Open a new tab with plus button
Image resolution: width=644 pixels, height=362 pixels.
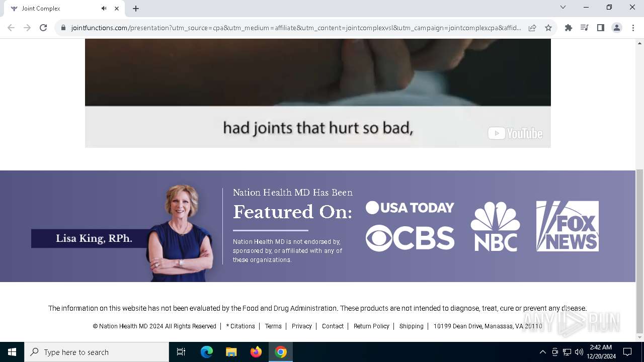tap(136, 9)
